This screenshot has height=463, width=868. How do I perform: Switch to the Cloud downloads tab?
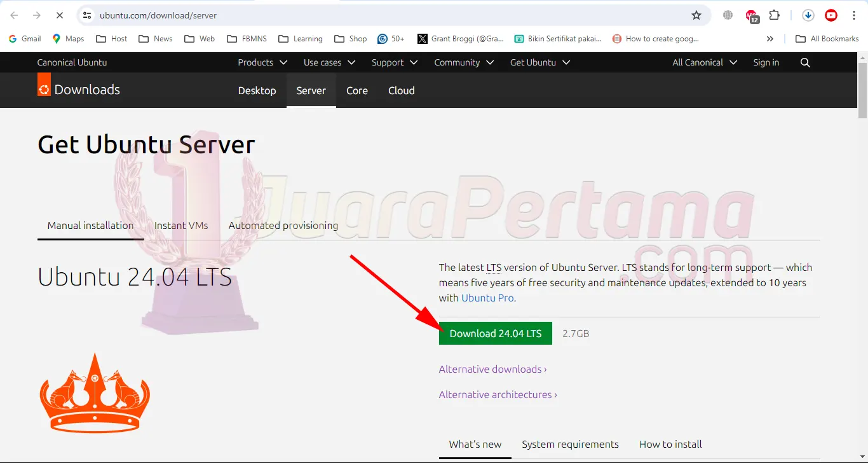coord(402,90)
